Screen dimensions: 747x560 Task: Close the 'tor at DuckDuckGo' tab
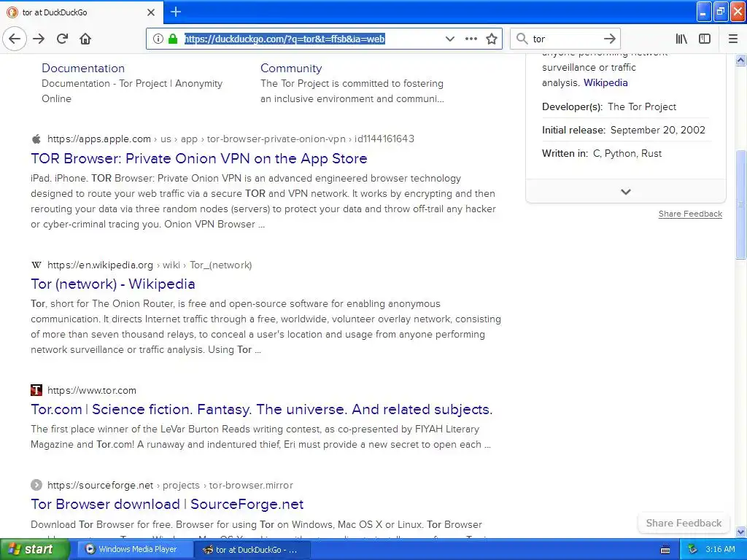(151, 12)
